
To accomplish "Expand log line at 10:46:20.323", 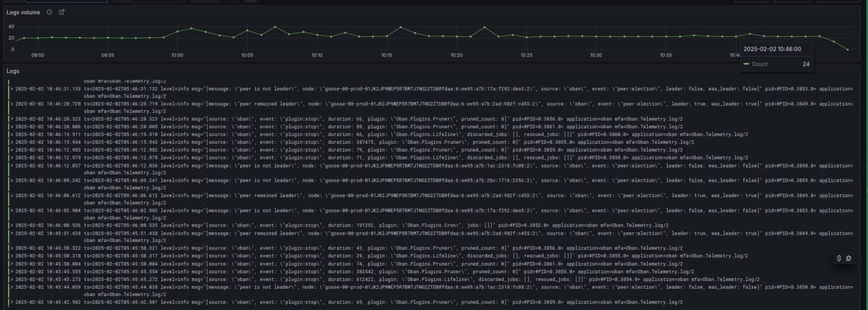I will pos(11,117).
